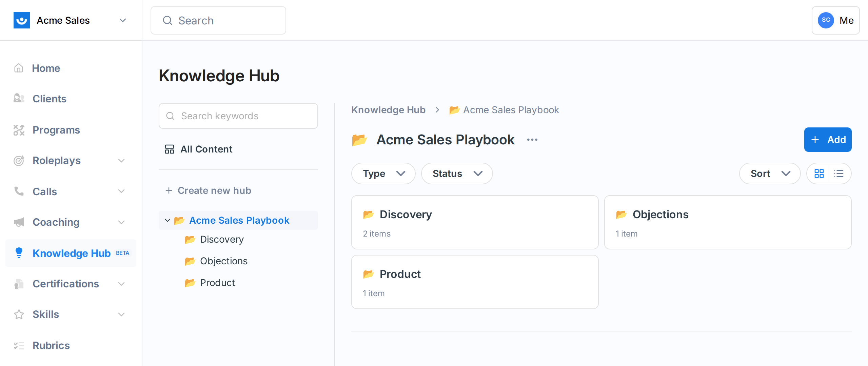This screenshot has width=868, height=366.
Task: Click the Clients people icon
Action: point(19,99)
